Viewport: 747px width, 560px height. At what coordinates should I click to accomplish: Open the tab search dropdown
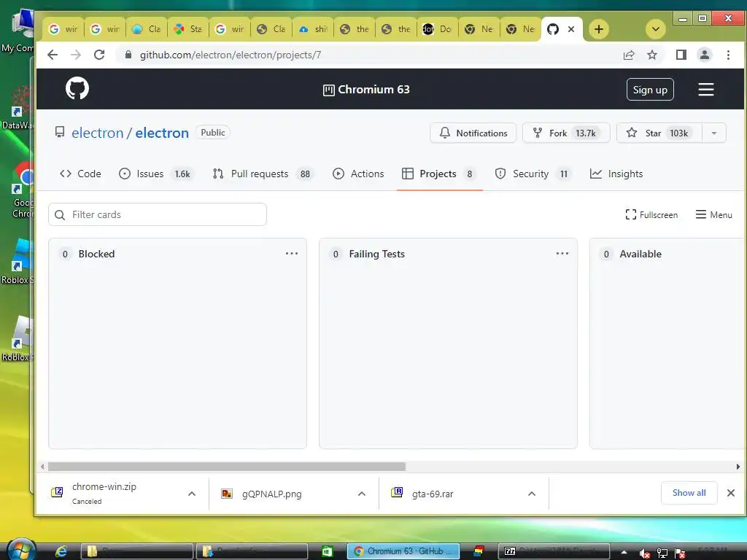coord(656,29)
